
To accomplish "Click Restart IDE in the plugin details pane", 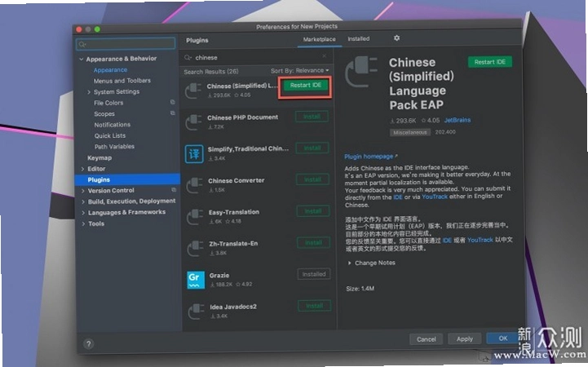I will (x=490, y=62).
